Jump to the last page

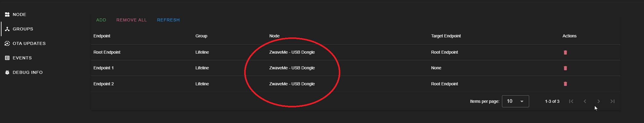(x=613, y=101)
